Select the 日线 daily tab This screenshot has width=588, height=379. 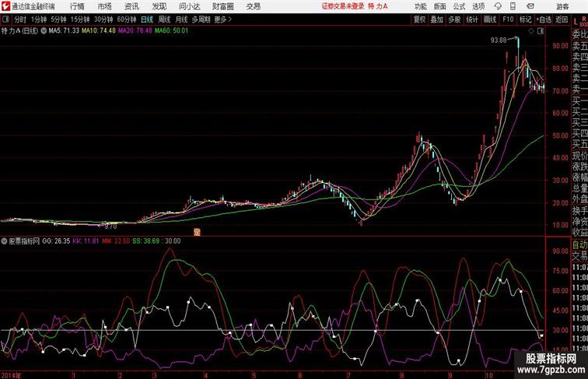[147, 19]
